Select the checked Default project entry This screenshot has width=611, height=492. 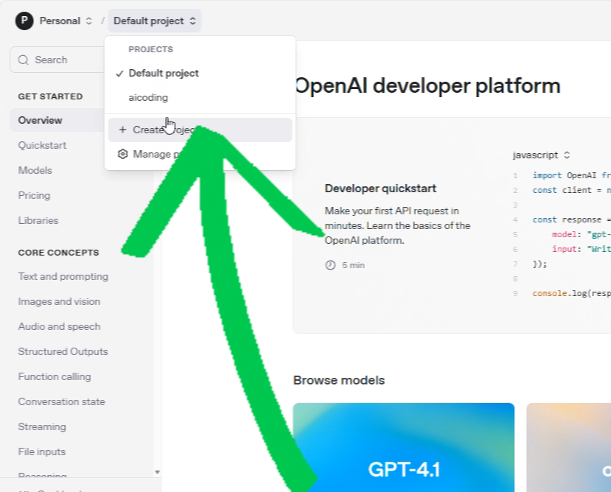200,73
